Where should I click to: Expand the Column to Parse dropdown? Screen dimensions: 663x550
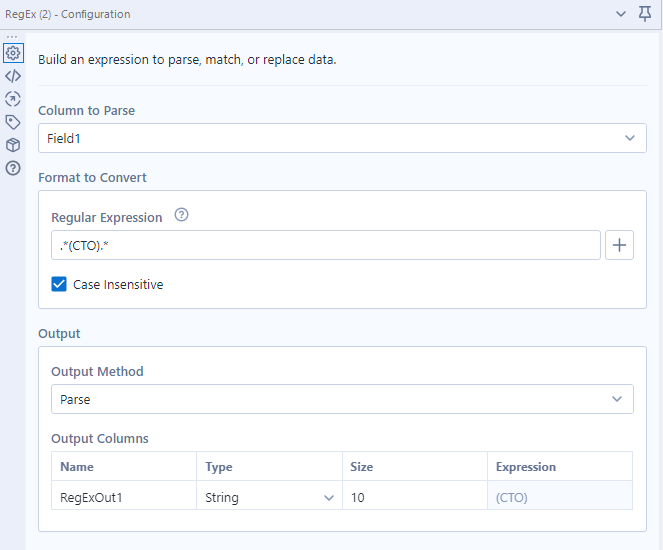629,139
